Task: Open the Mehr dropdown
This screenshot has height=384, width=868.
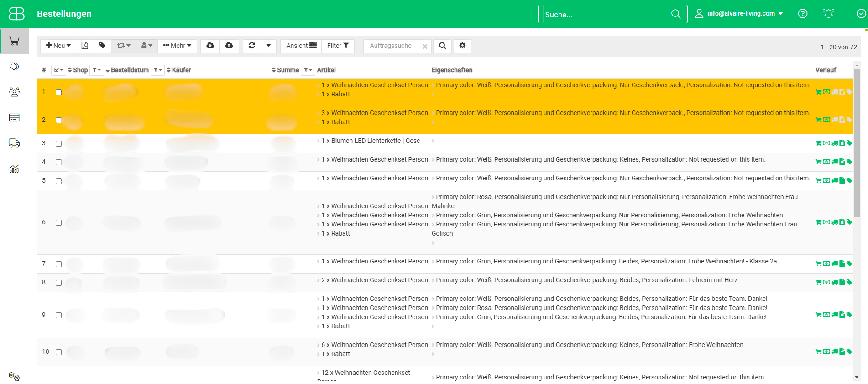Action: [177, 46]
